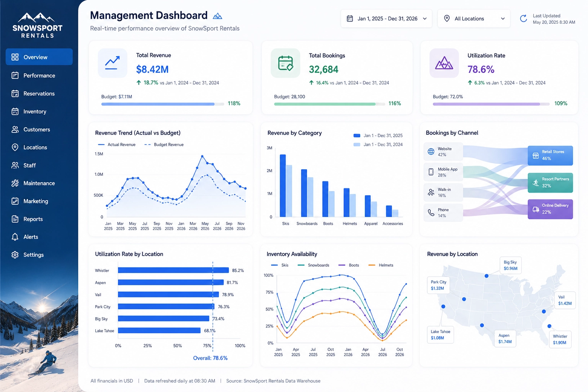Click the Big Sky $0.96M map label

click(x=511, y=265)
